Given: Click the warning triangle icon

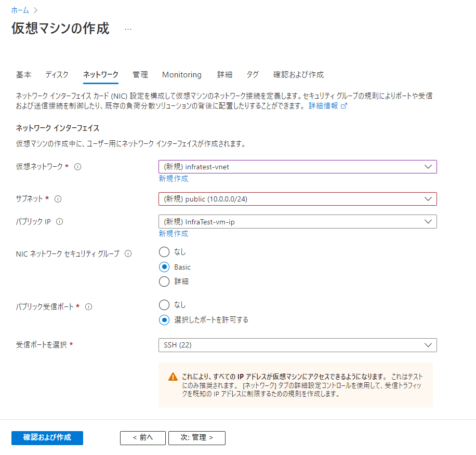Looking at the screenshot, I should point(173,377).
